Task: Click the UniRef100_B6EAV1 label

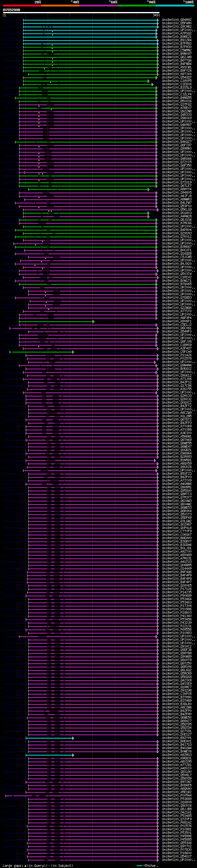Action: pyautogui.click(x=177, y=741)
